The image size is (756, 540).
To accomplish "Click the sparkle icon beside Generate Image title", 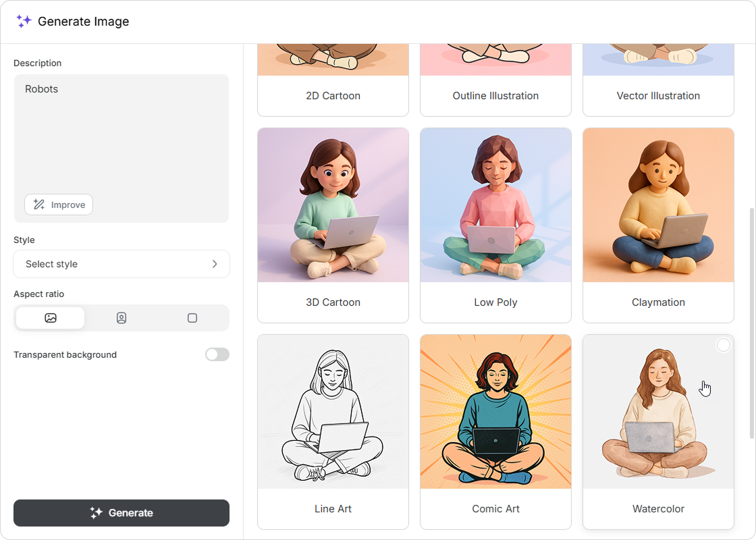I will tap(24, 22).
